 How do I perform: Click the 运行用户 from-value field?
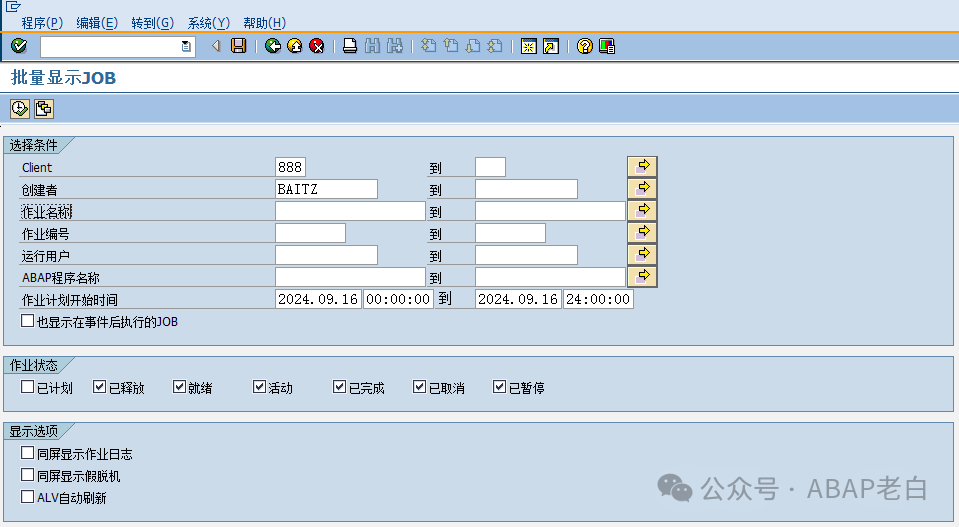point(327,255)
